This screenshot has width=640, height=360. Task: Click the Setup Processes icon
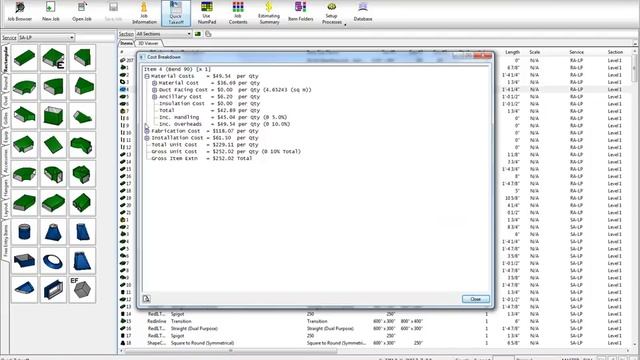click(x=331, y=13)
